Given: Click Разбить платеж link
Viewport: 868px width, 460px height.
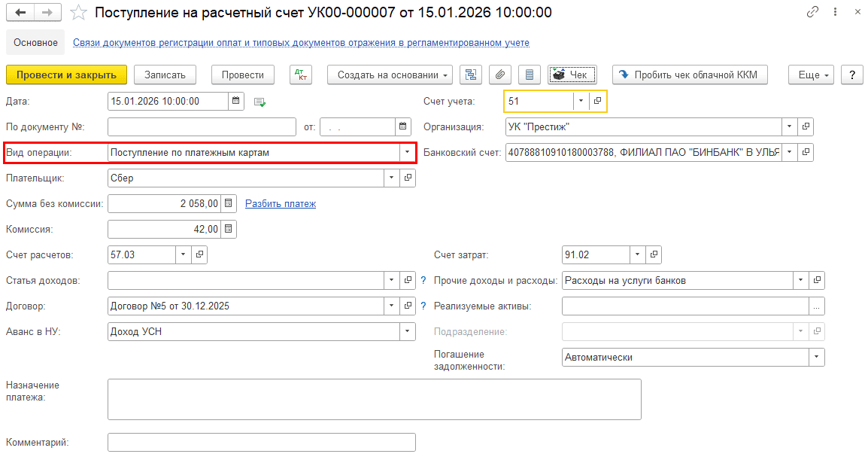Looking at the screenshot, I should [x=281, y=203].
